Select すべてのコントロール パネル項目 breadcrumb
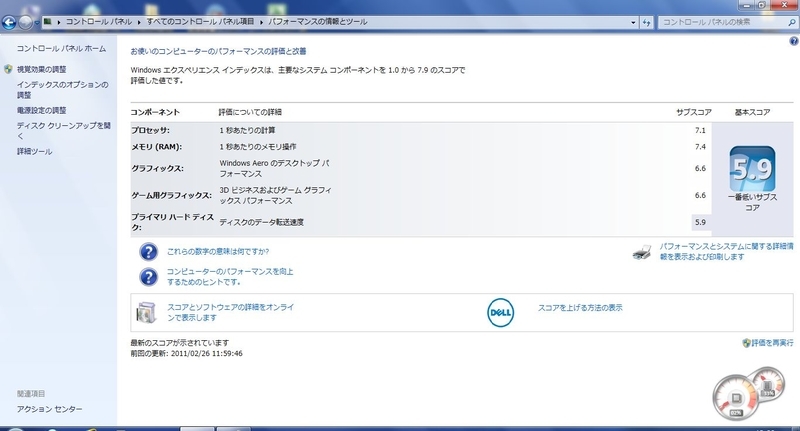Screen dimensions: 800x431 point(200,21)
